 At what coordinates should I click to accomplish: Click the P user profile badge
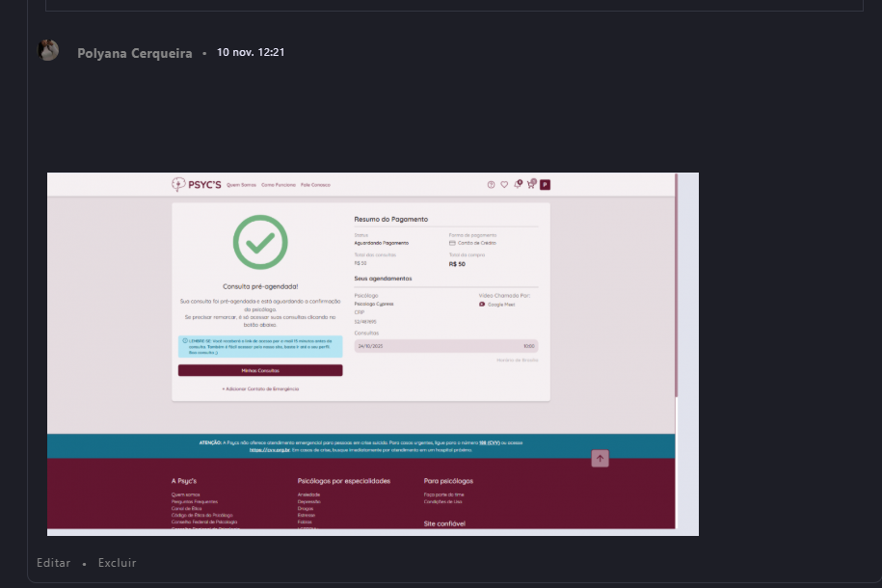pos(545,184)
